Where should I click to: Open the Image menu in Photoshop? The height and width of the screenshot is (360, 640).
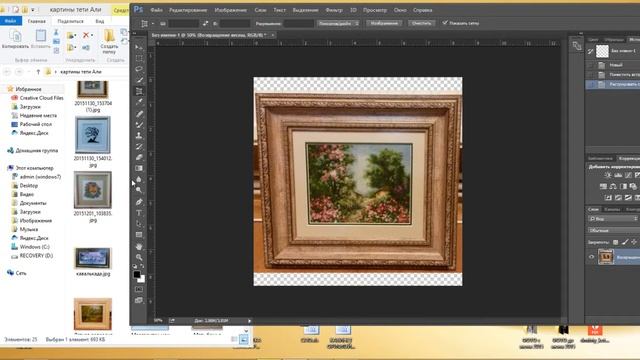point(231,10)
